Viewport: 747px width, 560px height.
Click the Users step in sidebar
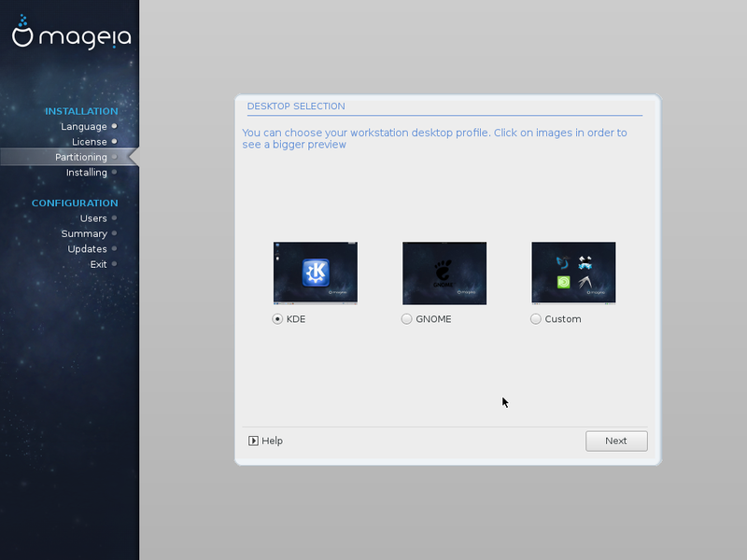coord(93,218)
